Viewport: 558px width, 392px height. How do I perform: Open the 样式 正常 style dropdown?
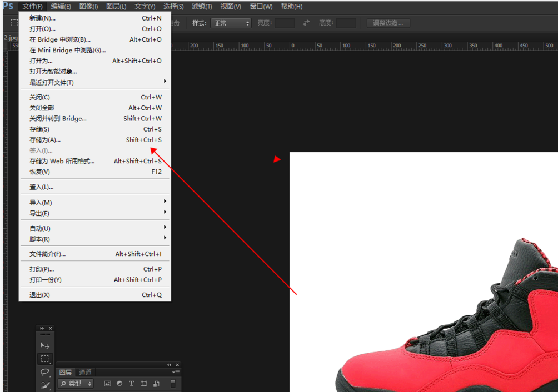(231, 23)
